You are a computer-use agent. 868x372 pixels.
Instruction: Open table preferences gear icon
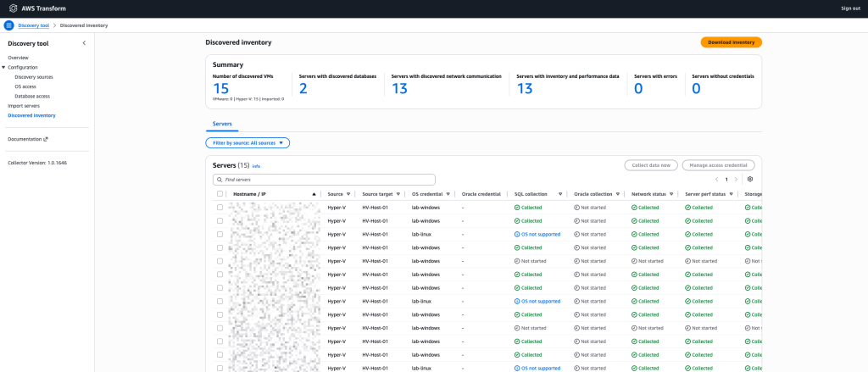coord(750,180)
